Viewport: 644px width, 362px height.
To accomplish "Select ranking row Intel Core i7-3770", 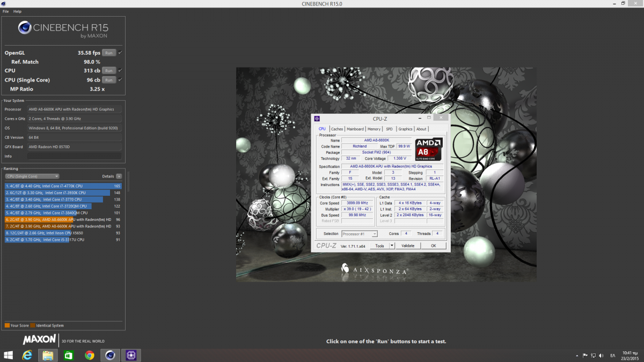I will [x=63, y=199].
